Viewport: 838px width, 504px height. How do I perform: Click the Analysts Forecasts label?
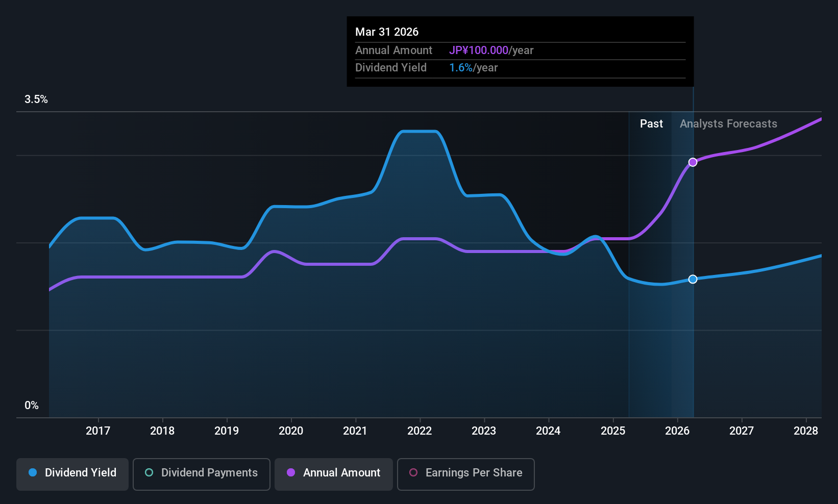tap(728, 124)
